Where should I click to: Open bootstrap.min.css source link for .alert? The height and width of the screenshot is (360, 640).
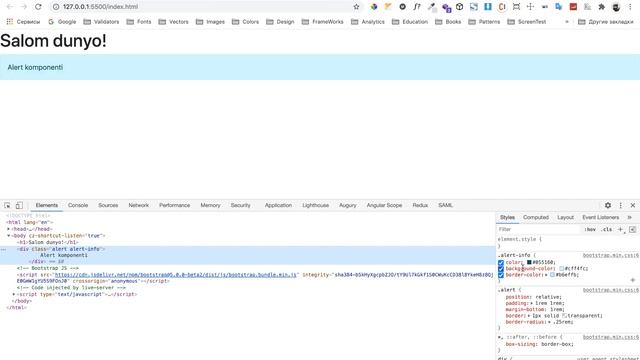[x=611, y=290]
